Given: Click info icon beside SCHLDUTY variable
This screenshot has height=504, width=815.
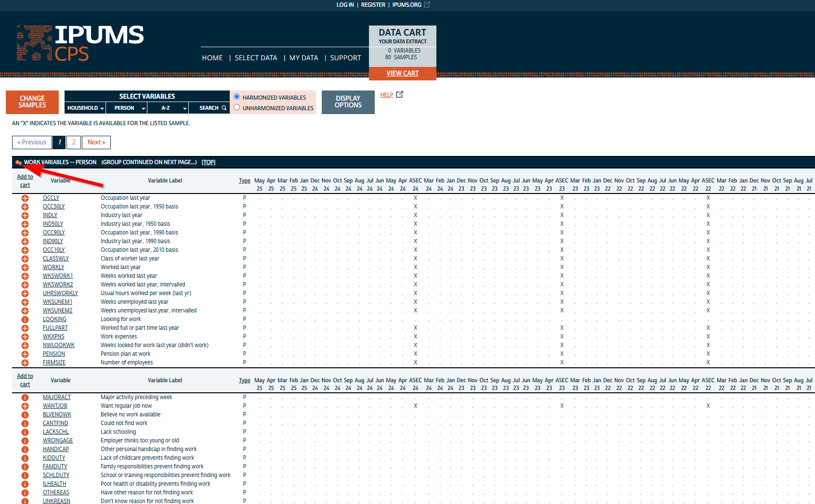Looking at the screenshot, I should tap(25, 476).
